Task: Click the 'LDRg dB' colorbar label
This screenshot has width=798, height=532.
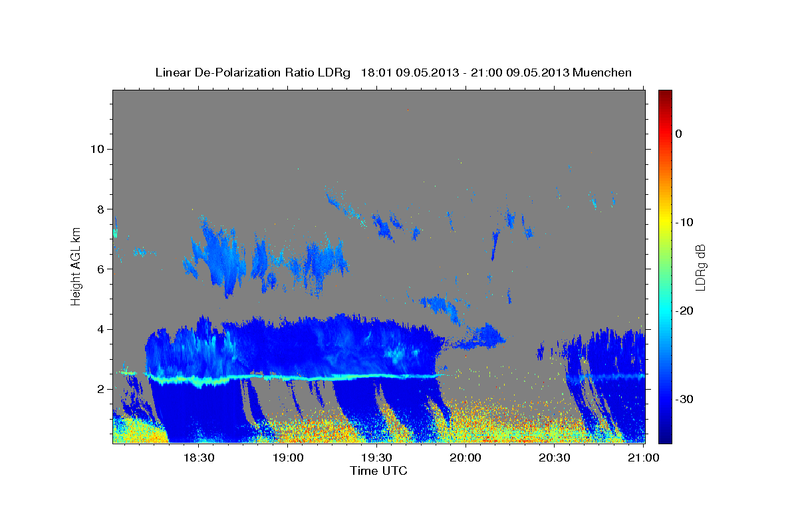Action: (x=700, y=267)
